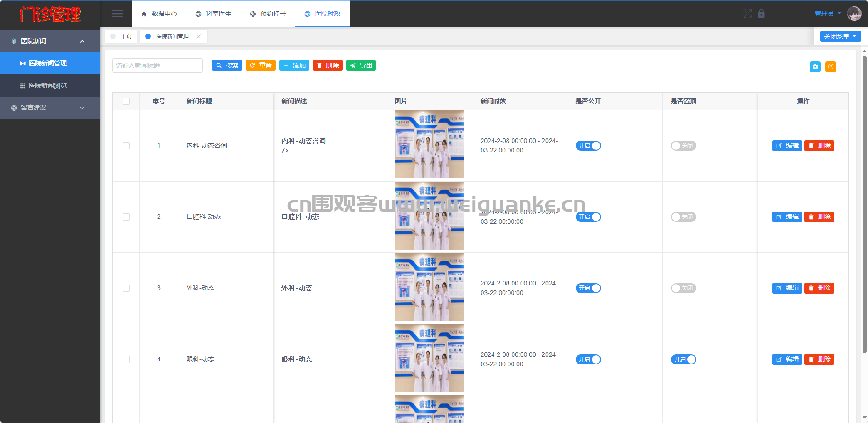Toggle 是否公开 switch for 外科-动态
The height and width of the screenshot is (423, 868).
click(x=588, y=288)
